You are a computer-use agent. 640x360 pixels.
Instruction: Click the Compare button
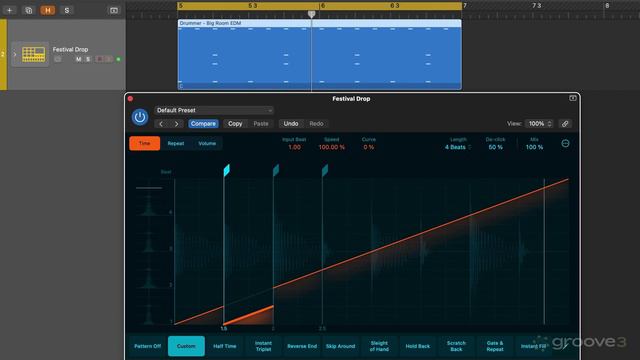pyautogui.click(x=203, y=124)
